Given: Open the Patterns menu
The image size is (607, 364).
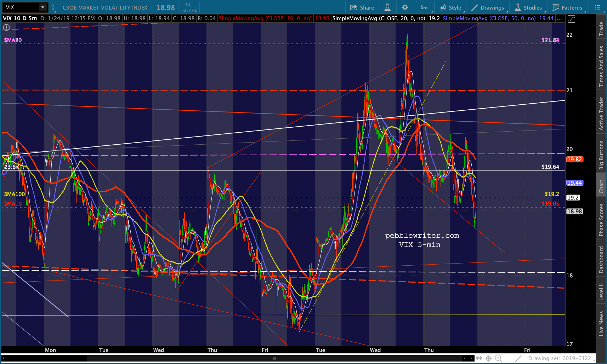Looking at the screenshot, I should 567,7.
